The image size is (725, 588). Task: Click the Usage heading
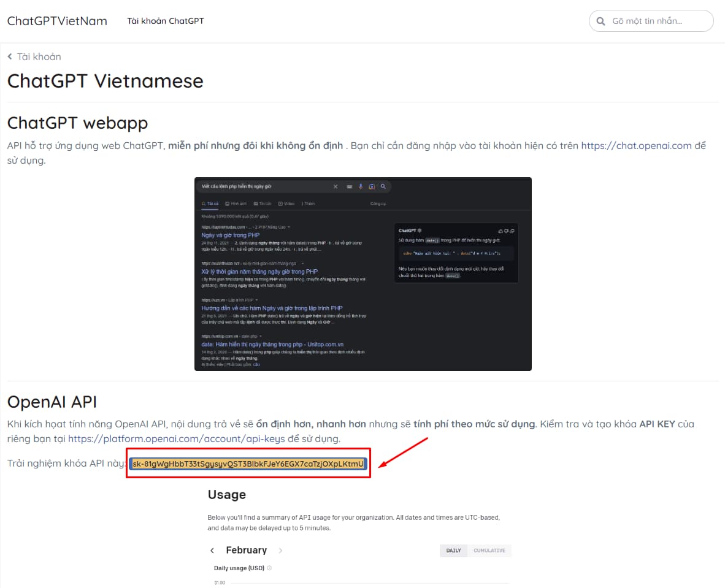click(227, 495)
